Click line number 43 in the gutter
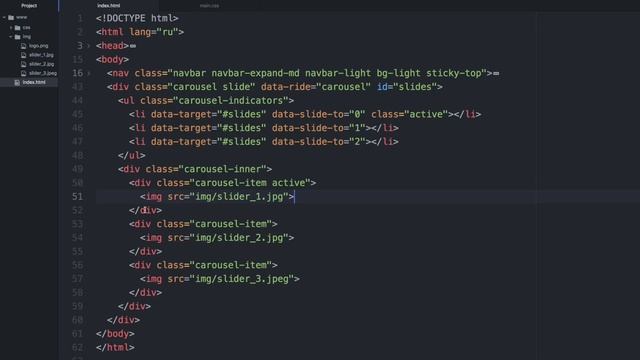Viewport: 640px width, 360px height. (x=78, y=87)
